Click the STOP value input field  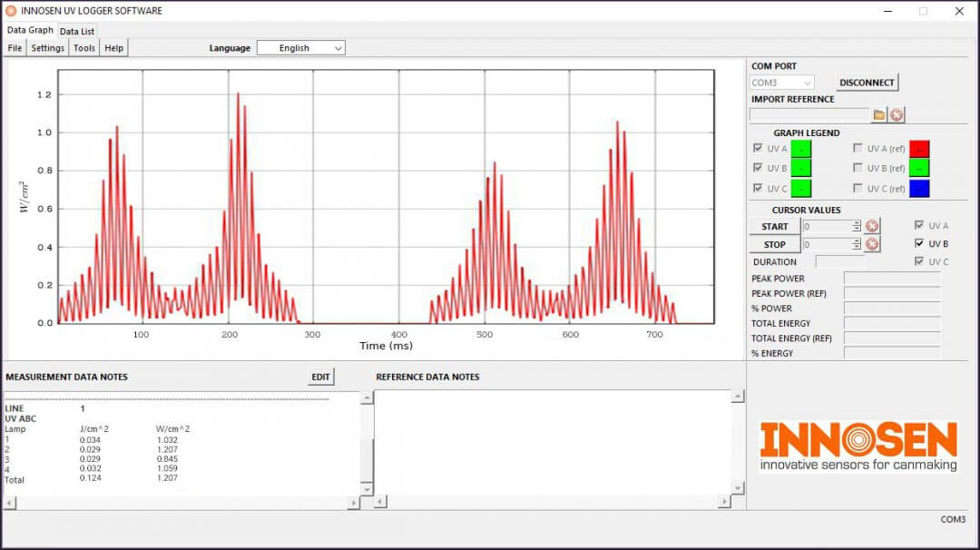click(827, 244)
